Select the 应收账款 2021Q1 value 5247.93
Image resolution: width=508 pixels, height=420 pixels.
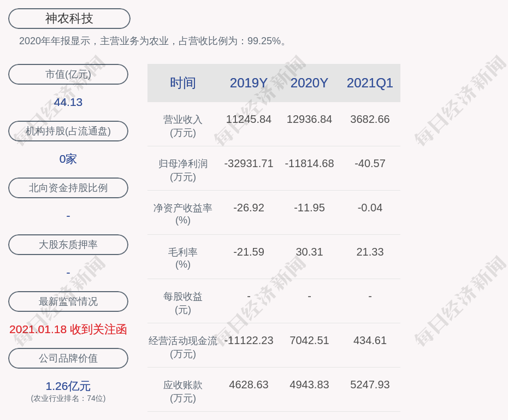pos(370,384)
